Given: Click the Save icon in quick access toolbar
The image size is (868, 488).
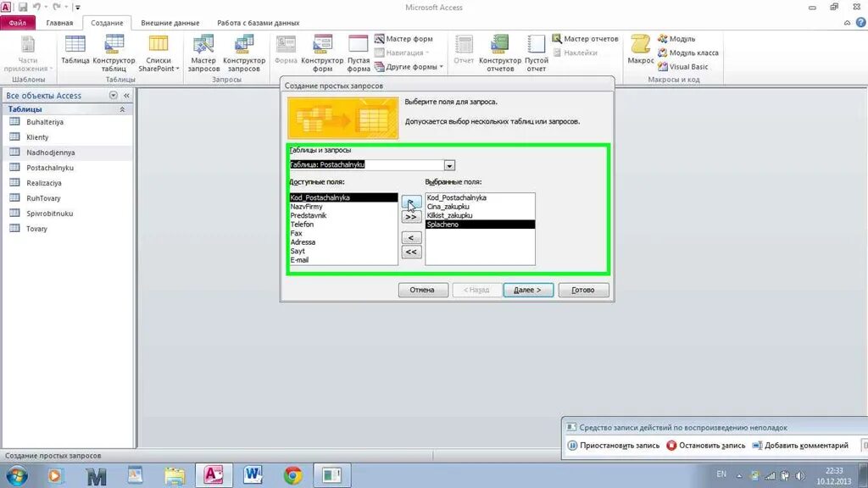Looking at the screenshot, I should coord(23,7).
